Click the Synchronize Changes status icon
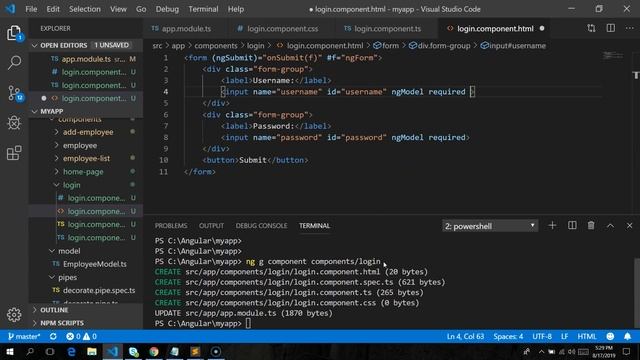This screenshot has height=360, width=640. tap(53, 336)
